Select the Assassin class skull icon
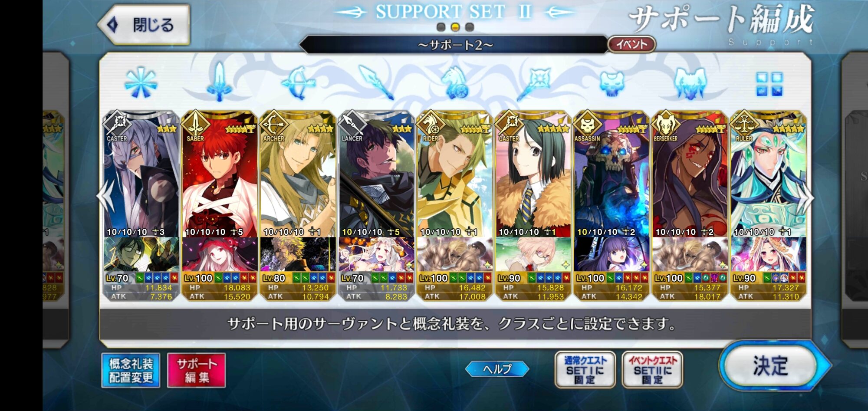The height and width of the screenshot is (411, 868). tap(612, 83)
